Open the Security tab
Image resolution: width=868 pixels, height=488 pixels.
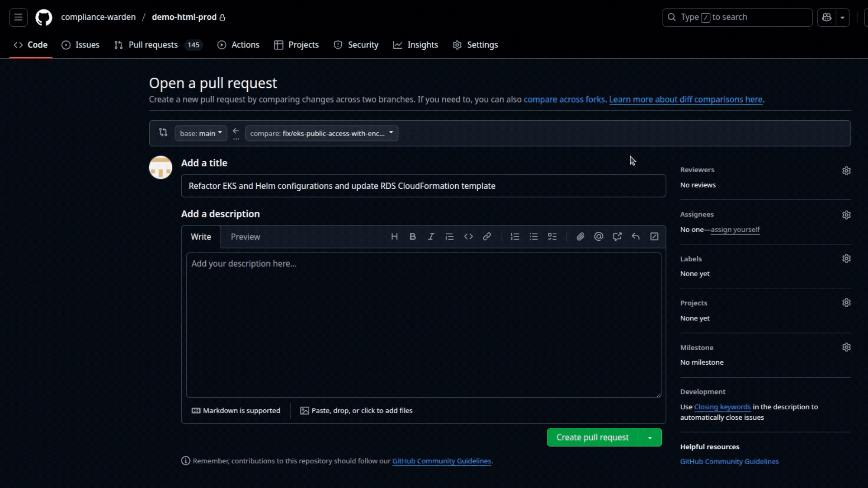coord(356,45)
